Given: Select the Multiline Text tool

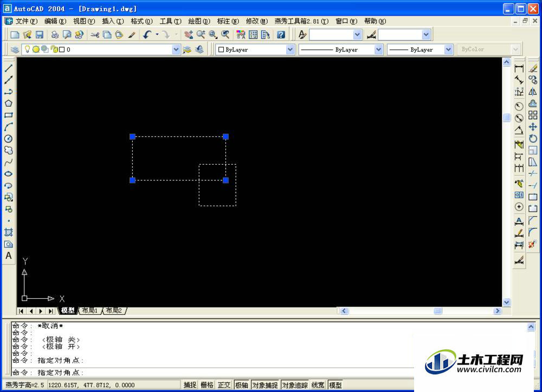Looking at the screenshot, I should [9, 256].
